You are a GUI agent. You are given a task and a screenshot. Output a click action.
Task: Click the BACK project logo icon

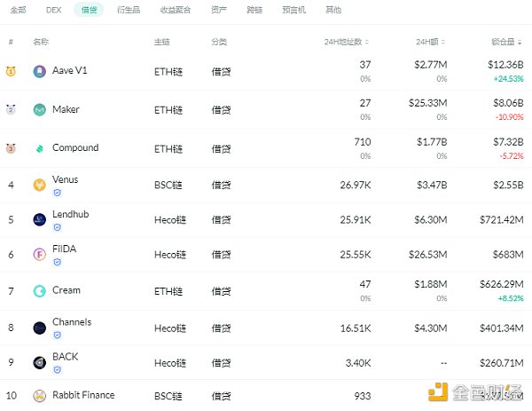tap(39, 362)
